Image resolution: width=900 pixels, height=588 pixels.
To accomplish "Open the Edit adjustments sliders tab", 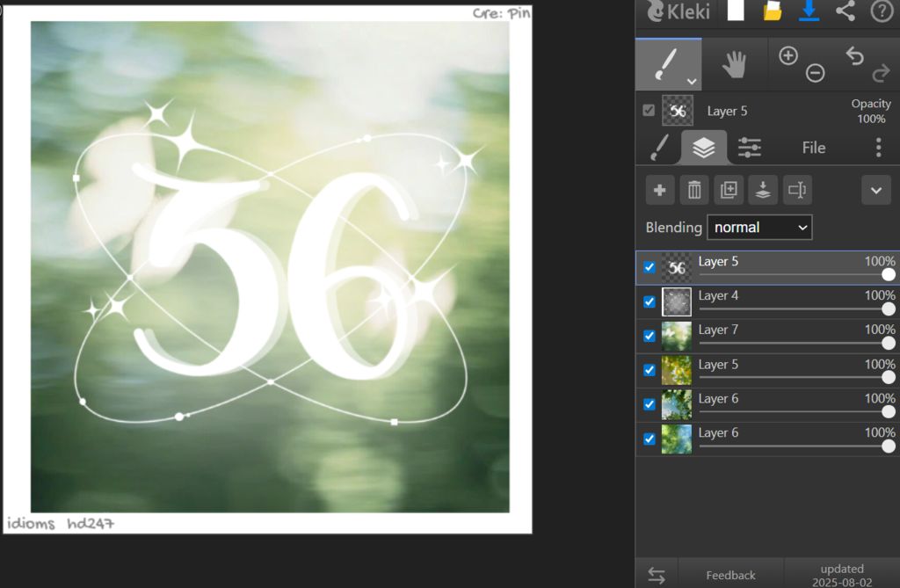I will [749, 148].
